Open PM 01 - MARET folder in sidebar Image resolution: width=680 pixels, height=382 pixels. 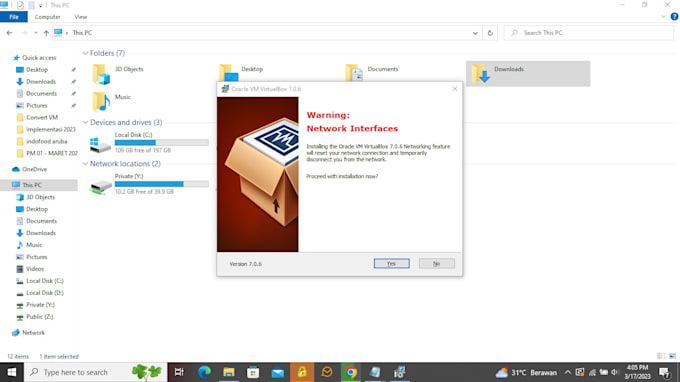click(52, 153)
